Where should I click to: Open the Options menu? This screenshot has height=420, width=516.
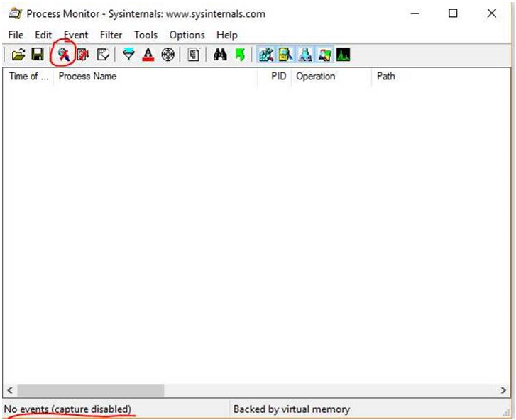pos(187,35)
